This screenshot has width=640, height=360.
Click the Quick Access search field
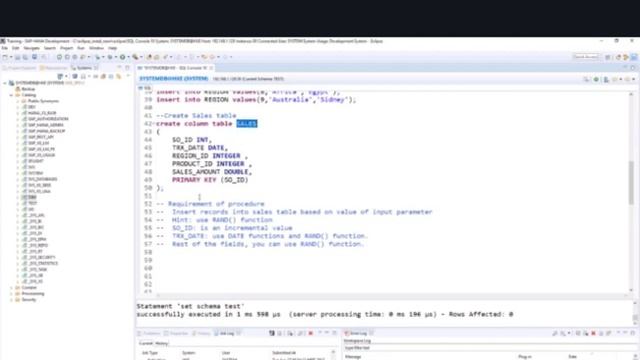tap(586, 57)
